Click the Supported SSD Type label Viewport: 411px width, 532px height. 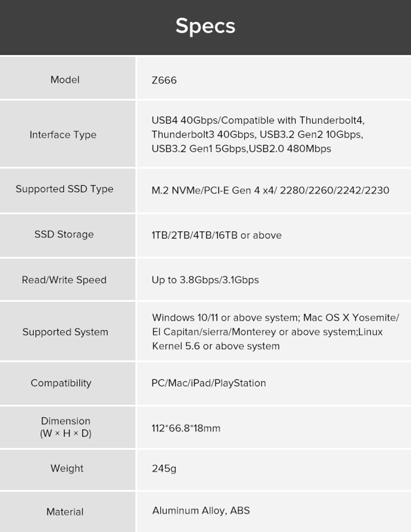point(64,189)
